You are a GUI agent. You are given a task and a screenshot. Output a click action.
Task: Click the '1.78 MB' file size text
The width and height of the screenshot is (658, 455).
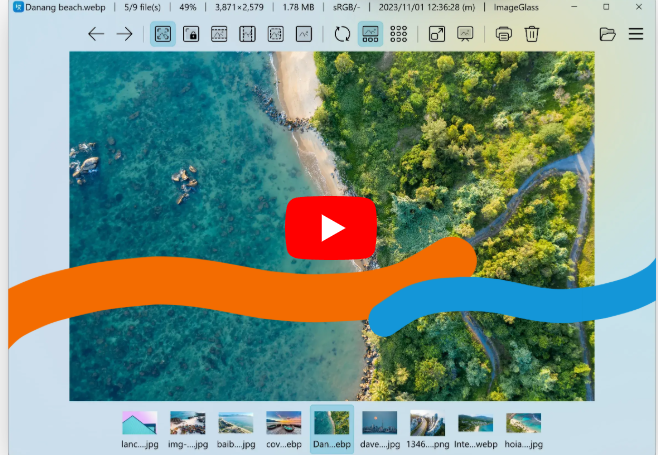point(298,7)
